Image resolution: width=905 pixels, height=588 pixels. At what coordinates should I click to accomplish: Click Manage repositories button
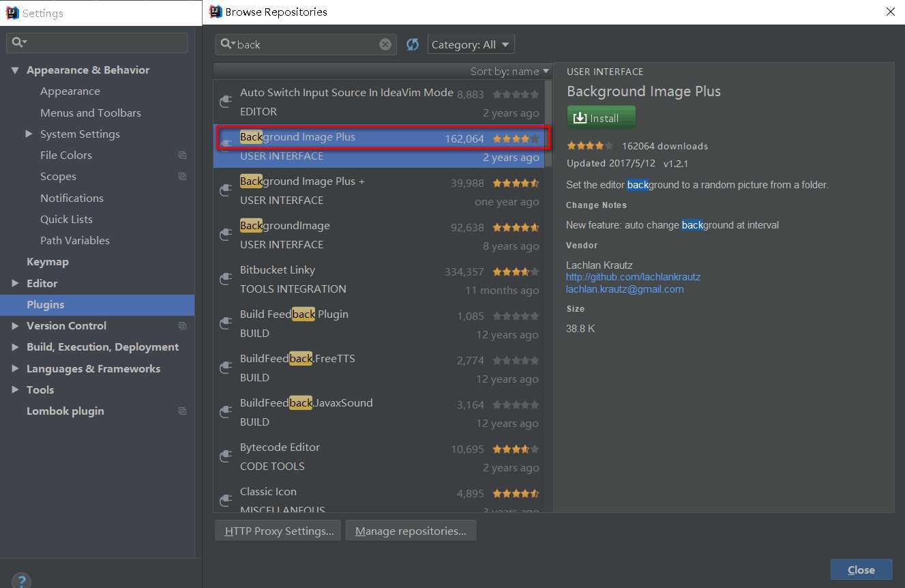[411, 531]
